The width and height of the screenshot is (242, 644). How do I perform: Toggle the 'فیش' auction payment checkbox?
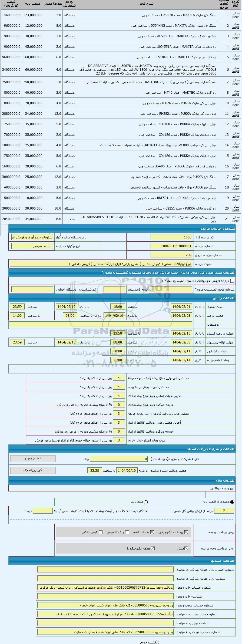[186, 548]
